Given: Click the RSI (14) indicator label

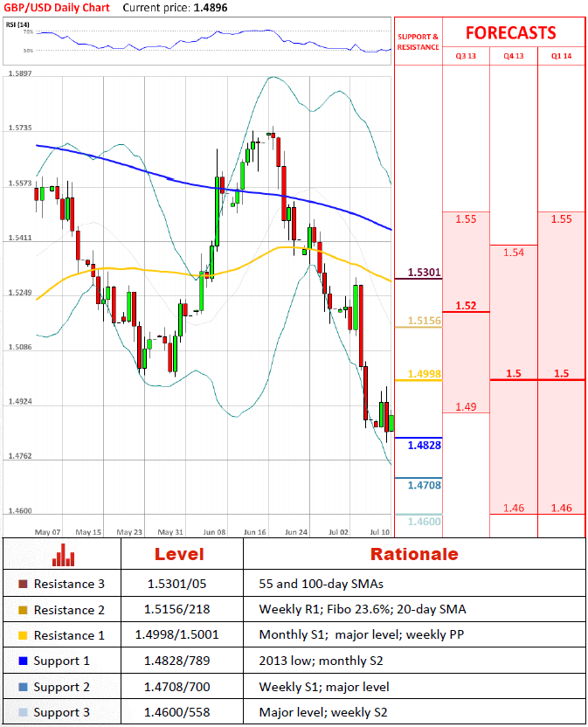Looking at the screenshot, I should (x=17, y=24).
